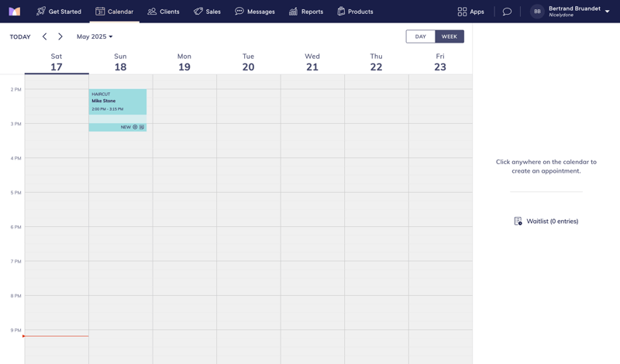The image size is (620, 364).
Task: Advance to next week with right chevron
Action: pyautogui.click(x=60, y=36)
